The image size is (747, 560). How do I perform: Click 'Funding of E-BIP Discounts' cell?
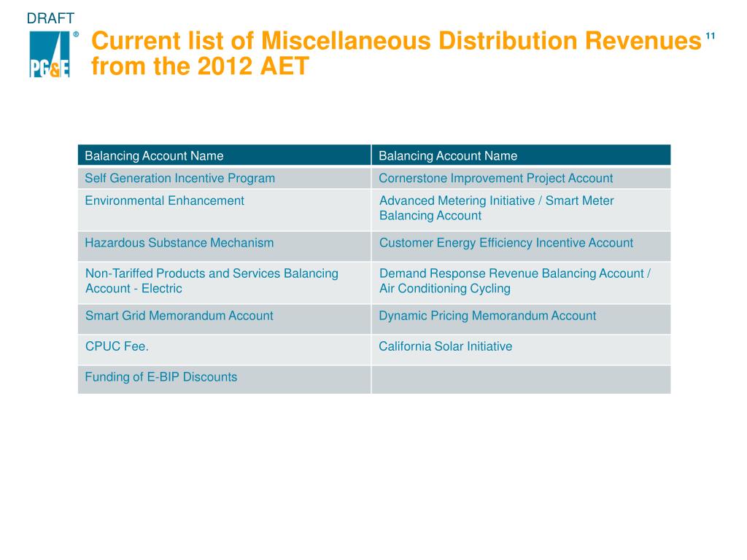[x=225, y=379]
